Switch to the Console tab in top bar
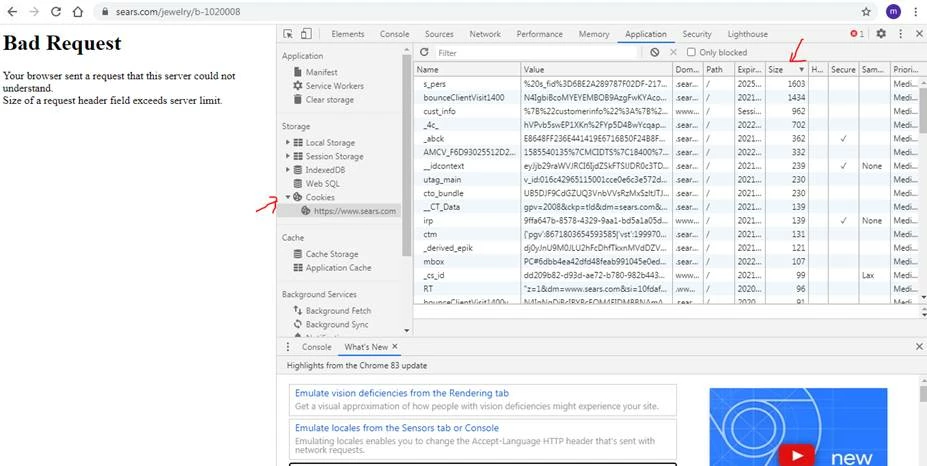The height and width of the screenshot is (466, 927). [x=394, y=34]
